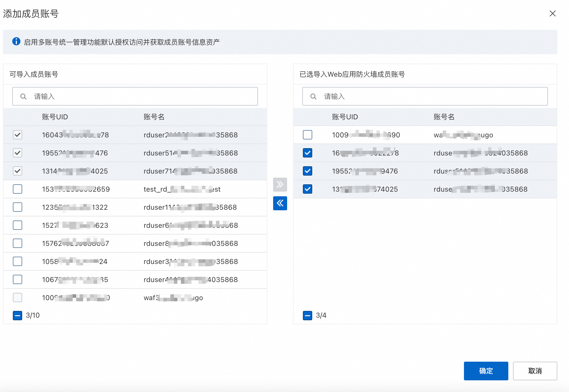Check left row with UID starting 1058
Image resolution: width=569 pixels, height=392 pixels.
[18, 261]
